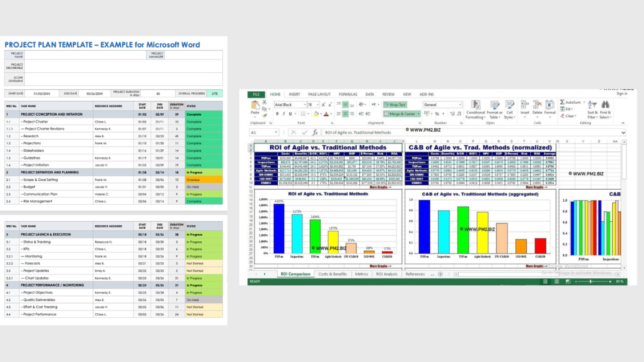This screenshot has height=362, width=644.
Task: Switch to Normal view in status bar
Action: click(x=545, y=282)
